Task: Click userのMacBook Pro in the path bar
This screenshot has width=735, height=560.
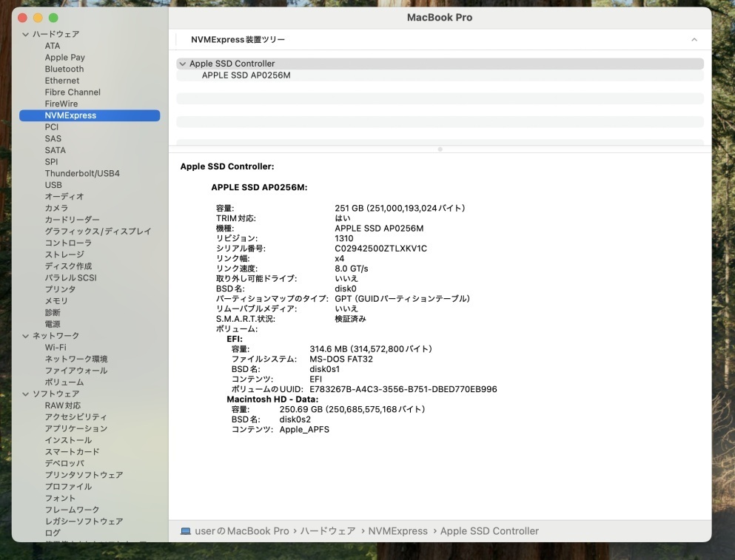Action: 242,531
